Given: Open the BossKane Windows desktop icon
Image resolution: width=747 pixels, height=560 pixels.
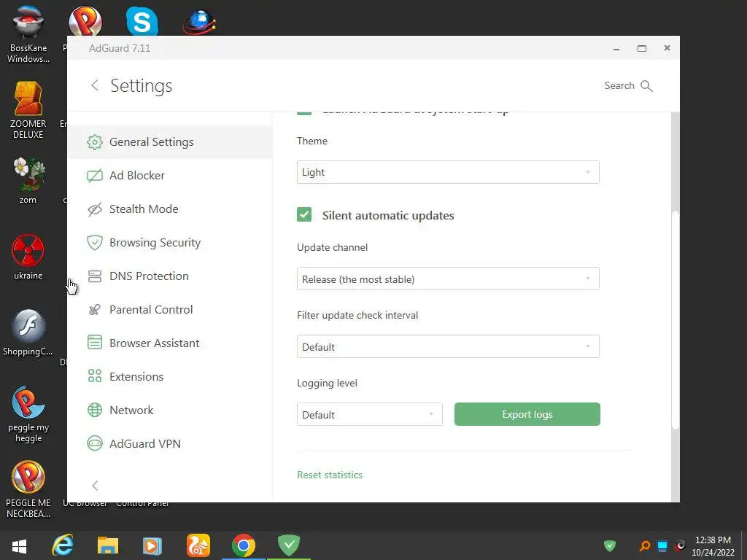Looking at the screenshot, I should point(28,34).
